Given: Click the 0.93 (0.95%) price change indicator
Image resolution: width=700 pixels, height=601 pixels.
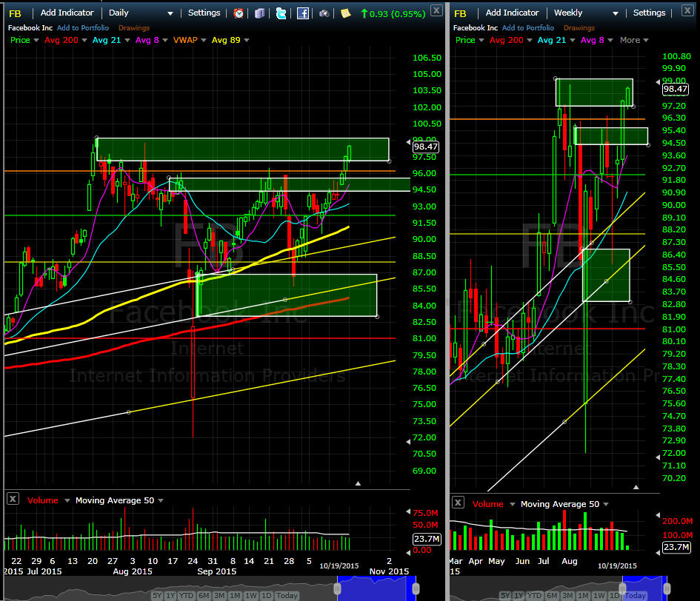Looking at the screenshot, I should (393, 14).
